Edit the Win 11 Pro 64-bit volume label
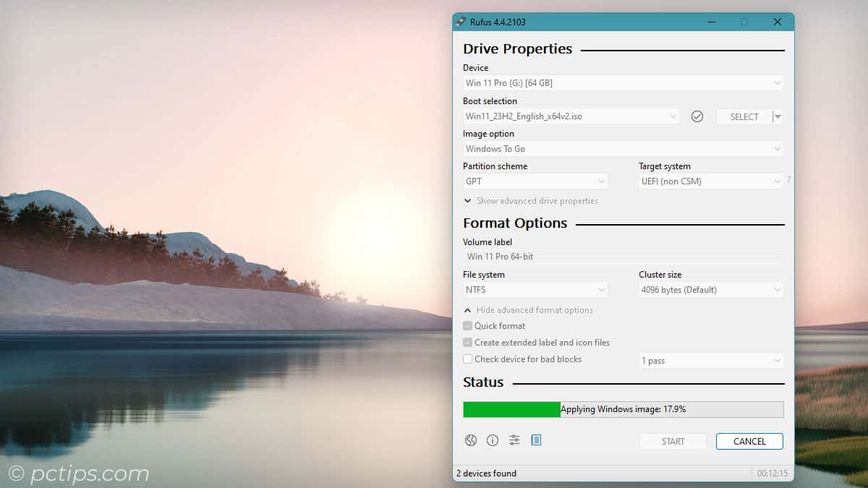 624,257
